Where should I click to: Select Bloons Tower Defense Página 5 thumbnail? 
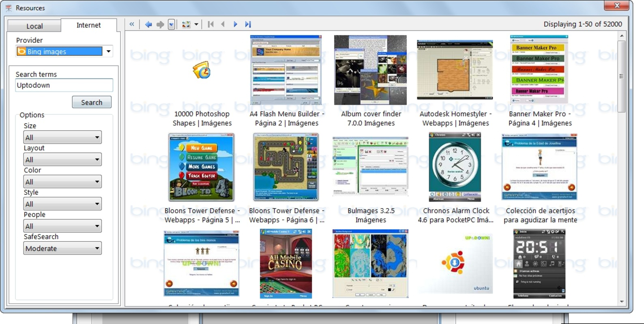pos(202,167)
